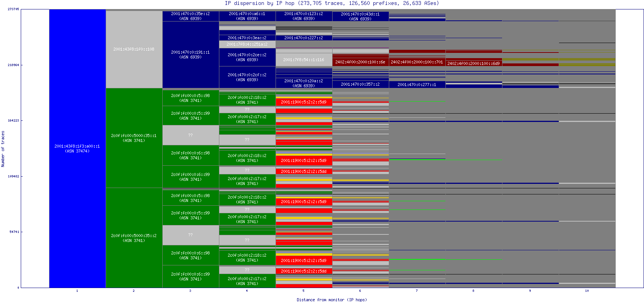Image resolution: width=644 pixels, height=302 pixels.
Task: Click the 2c0f:fc00:0:6::99 block beside 2c0f:fc00:5000:35::2
Action: coord(191,276)
